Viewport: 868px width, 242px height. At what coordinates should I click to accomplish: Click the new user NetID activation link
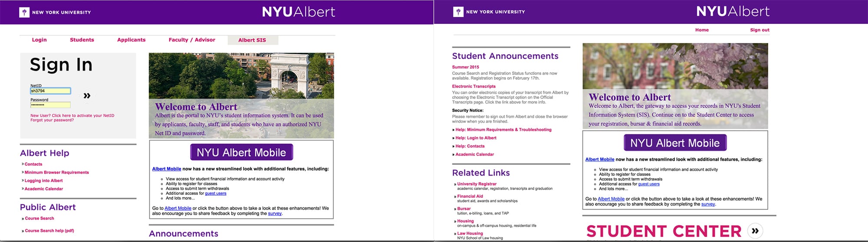tap(72, 116)
